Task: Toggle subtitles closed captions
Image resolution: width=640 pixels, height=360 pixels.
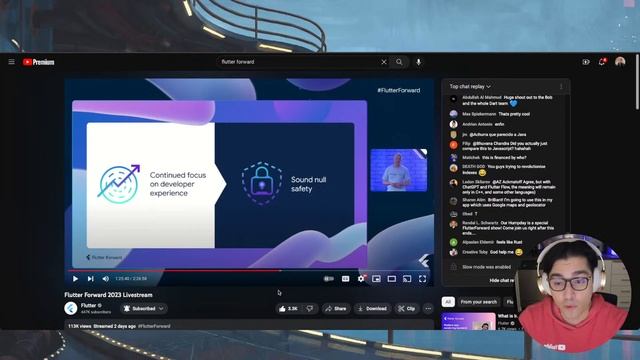Action: tap(345, 279)
